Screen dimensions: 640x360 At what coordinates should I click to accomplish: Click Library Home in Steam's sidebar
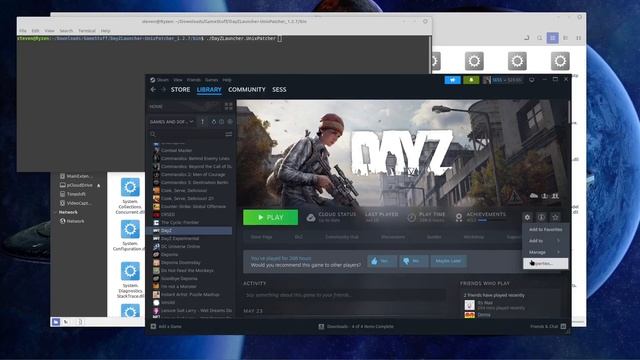(156, 107)
